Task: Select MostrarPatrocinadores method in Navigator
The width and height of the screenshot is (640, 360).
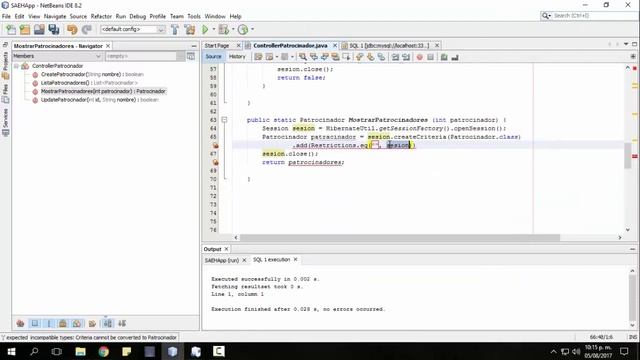Action: [x=103, y=91]
